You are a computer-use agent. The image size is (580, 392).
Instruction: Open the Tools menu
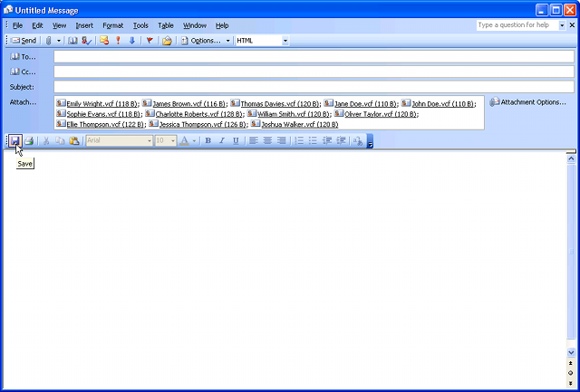tap(140, 25)
